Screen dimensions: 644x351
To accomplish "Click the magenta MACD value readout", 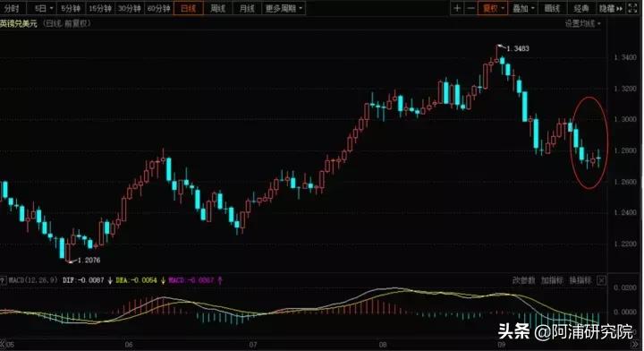I will [x=191, y=280].
